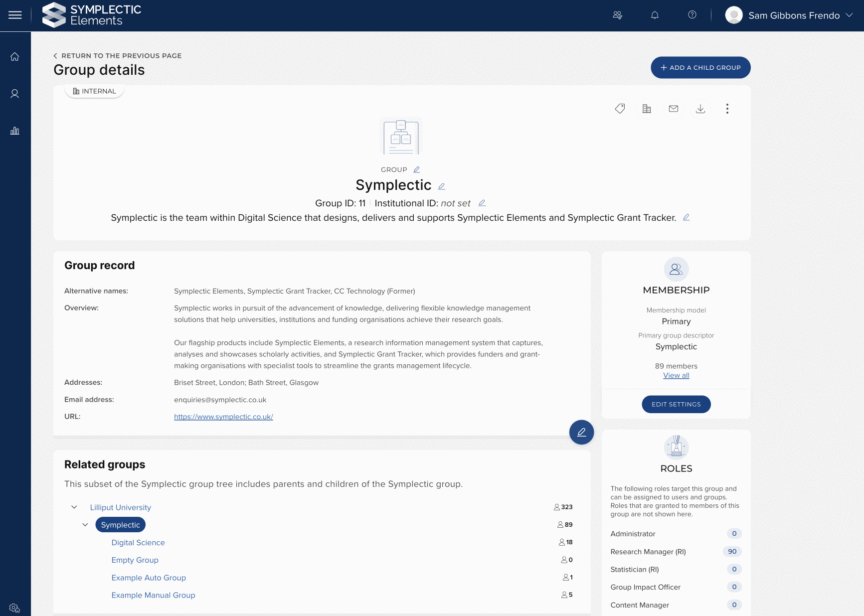Click the Roles illustration icon
Image resolution: width=864 pixels, height=616 pixels.
[x=676, y=448]
